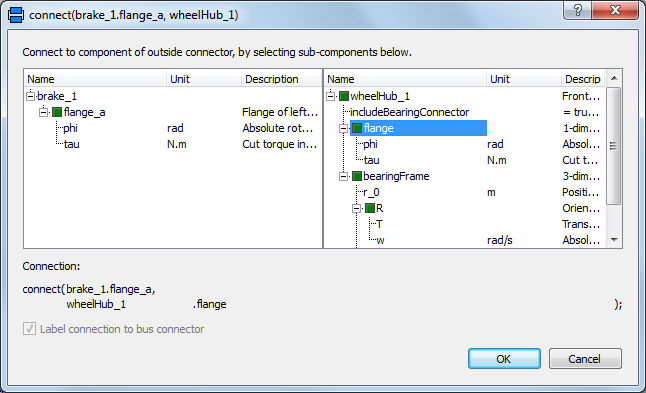Select tau under flange_a

(x=72, y=144)
